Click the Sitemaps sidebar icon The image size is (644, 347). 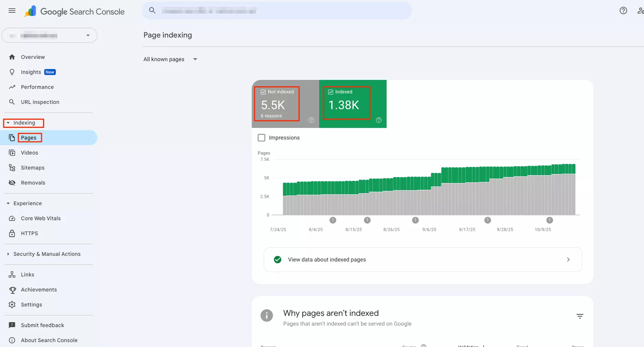tap(12, 167)
